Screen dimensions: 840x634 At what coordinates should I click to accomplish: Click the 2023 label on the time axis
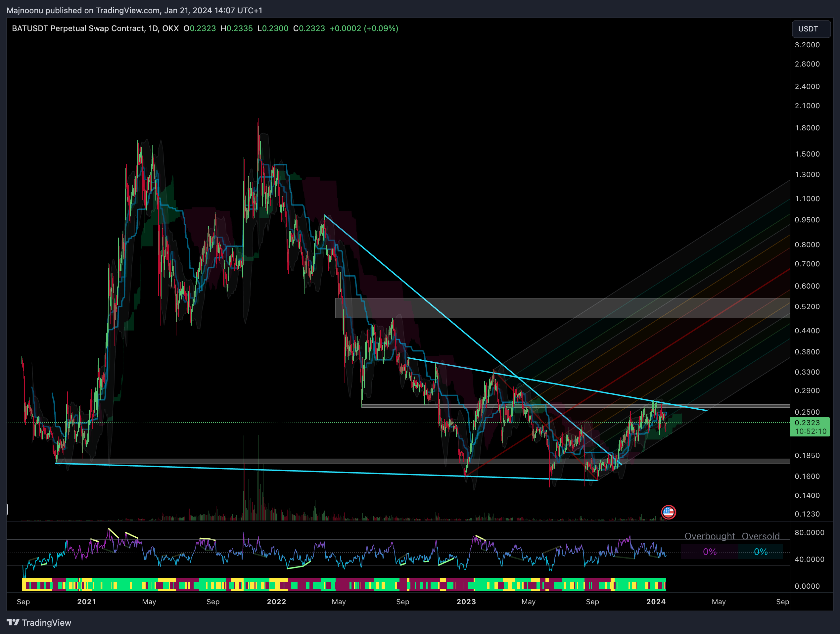pos(466,602)
